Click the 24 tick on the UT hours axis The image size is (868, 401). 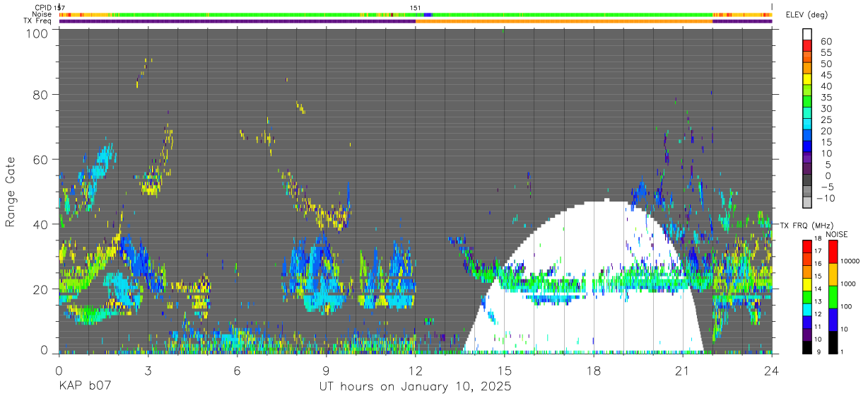(x=771, y=371)
